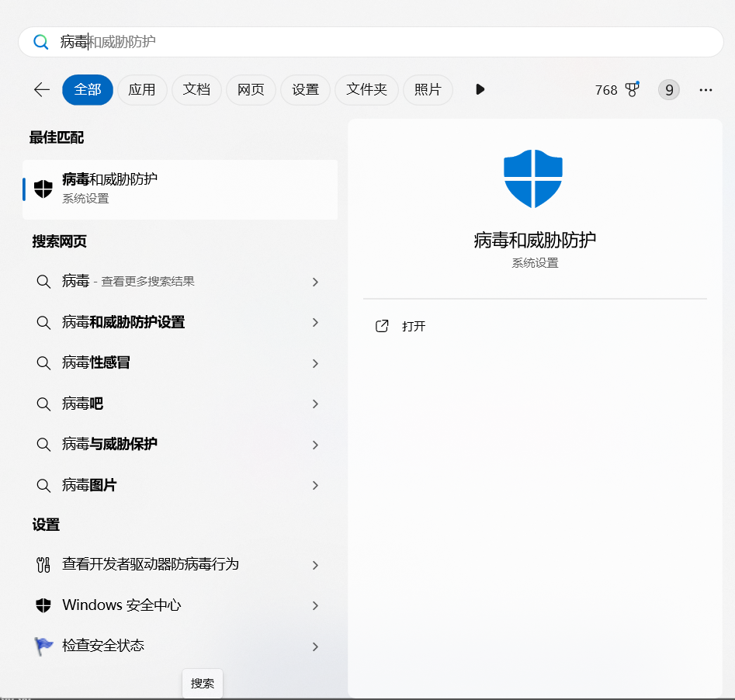
Task: Select the 全部 filter tab
Action: (x=88, y=89)
